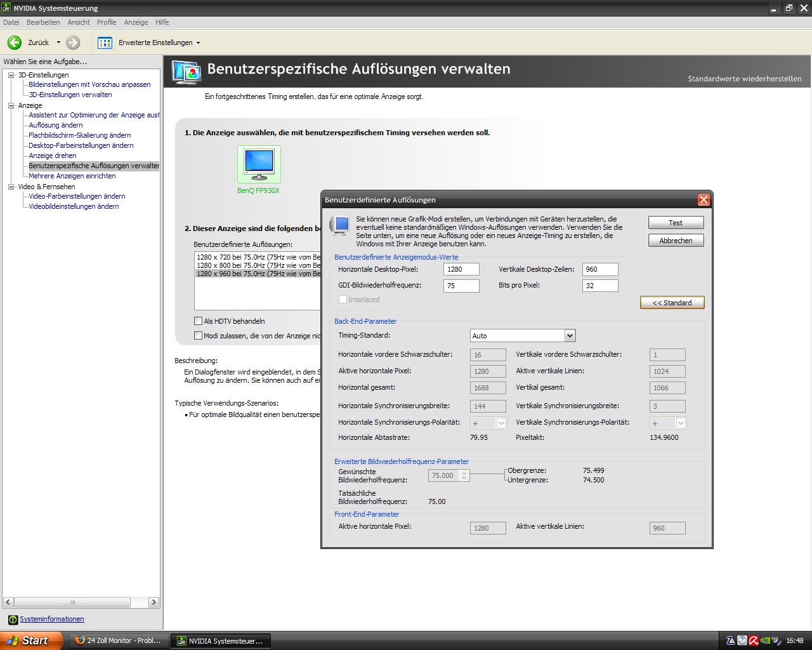Select Videobildeinstellungen ändern

(74, 206)
